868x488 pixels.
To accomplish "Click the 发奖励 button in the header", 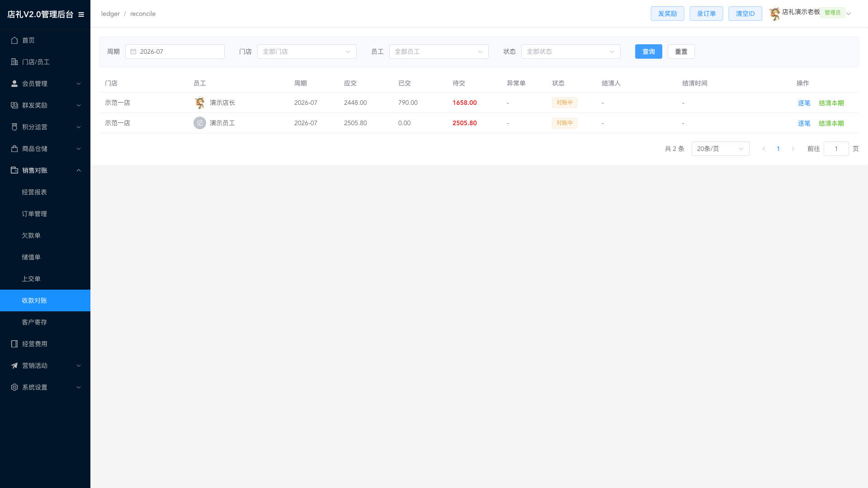I will coord(667,14).
